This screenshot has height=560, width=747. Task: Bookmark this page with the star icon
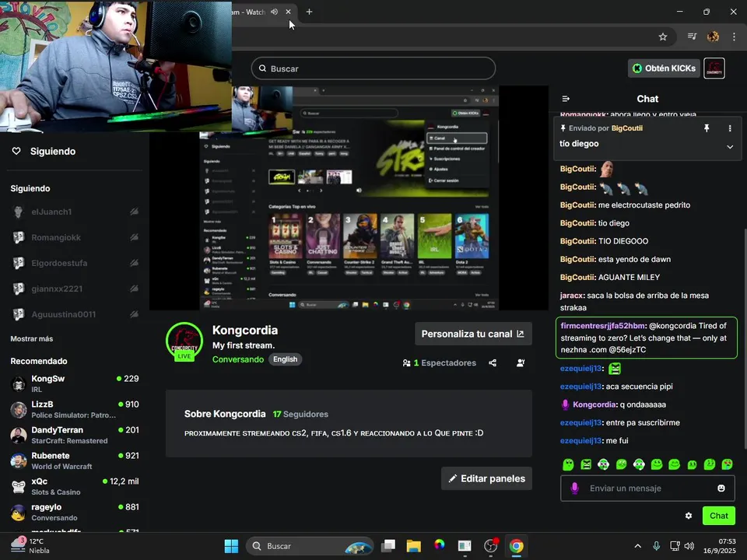pos(663,37)
